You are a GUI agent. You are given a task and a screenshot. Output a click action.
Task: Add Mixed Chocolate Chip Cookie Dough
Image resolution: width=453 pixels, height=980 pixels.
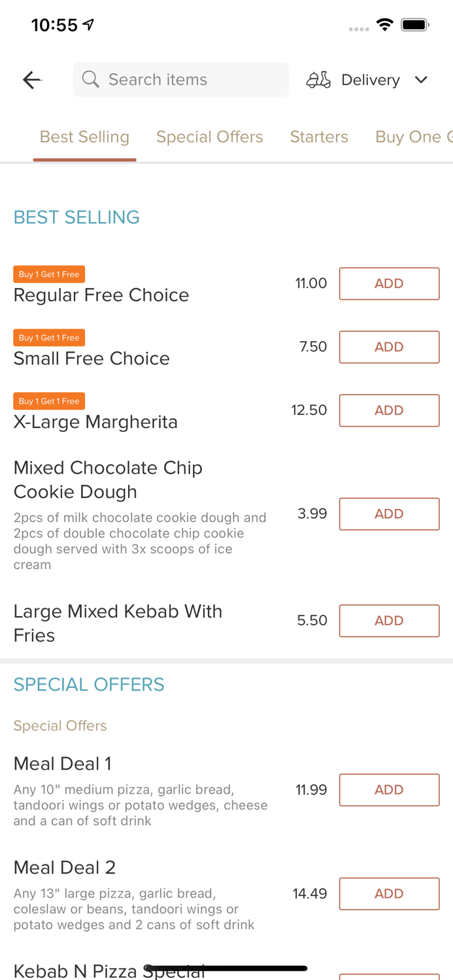coord(389,514)
